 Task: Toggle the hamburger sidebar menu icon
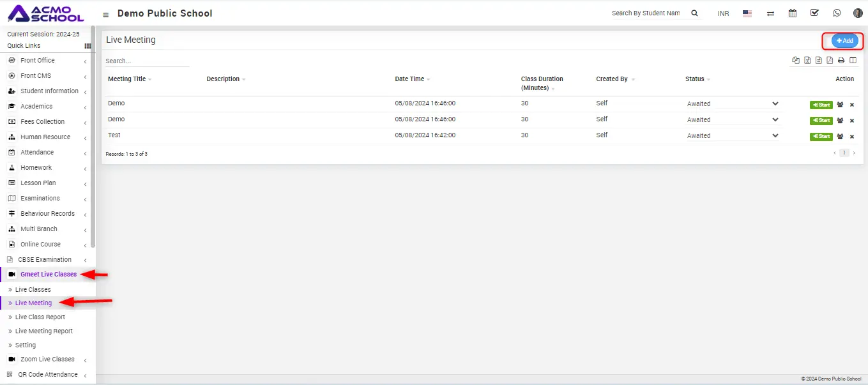point(106,14)
